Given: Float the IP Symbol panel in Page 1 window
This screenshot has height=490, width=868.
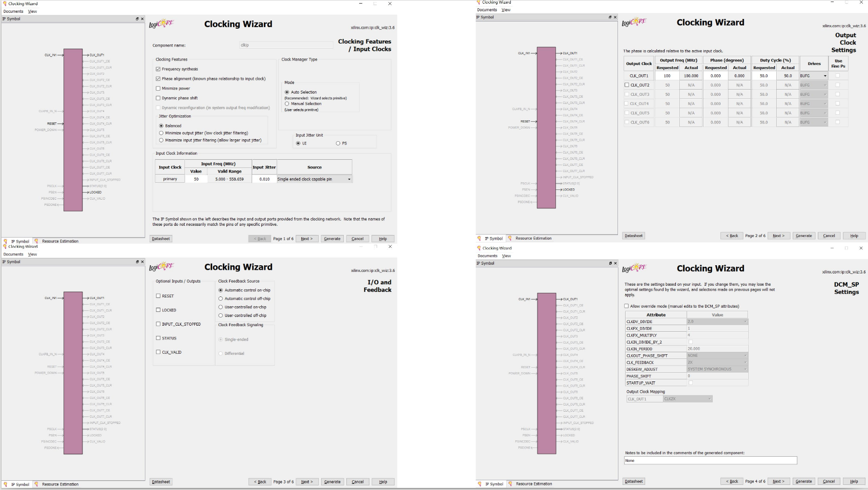Looking at the screenshot, I should click(x=137, y=19).
